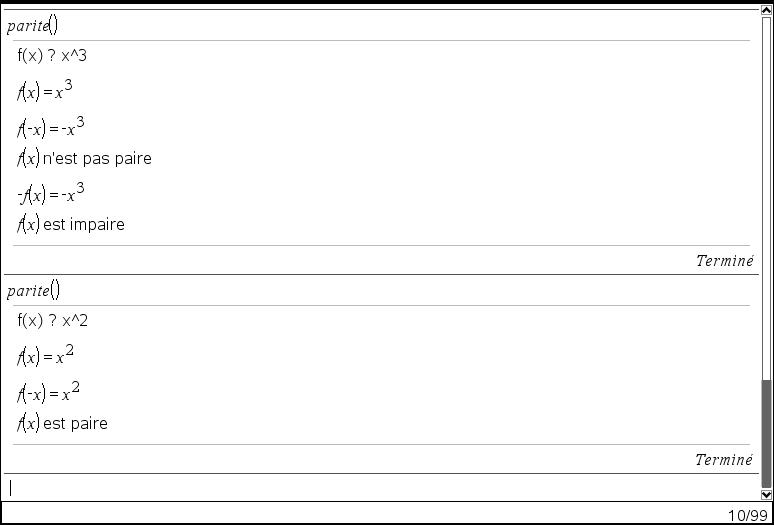Click the empty scrollbar track above thumb
774x525 pixels.
766,197
